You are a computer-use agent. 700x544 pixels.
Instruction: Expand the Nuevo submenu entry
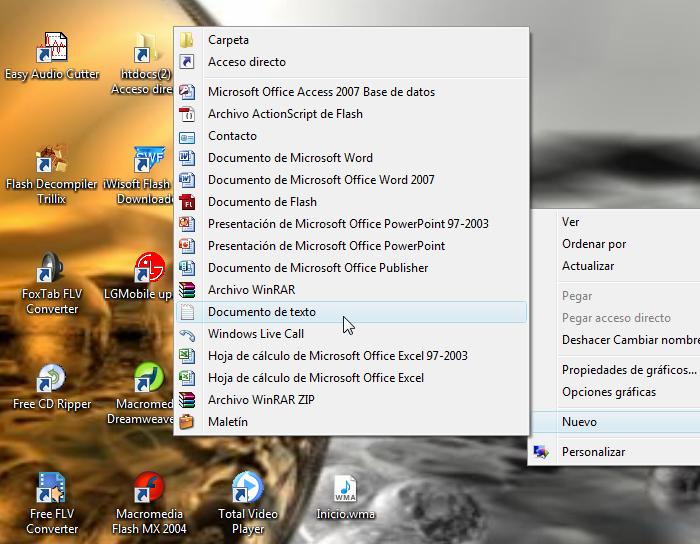[x=615, y=422]
